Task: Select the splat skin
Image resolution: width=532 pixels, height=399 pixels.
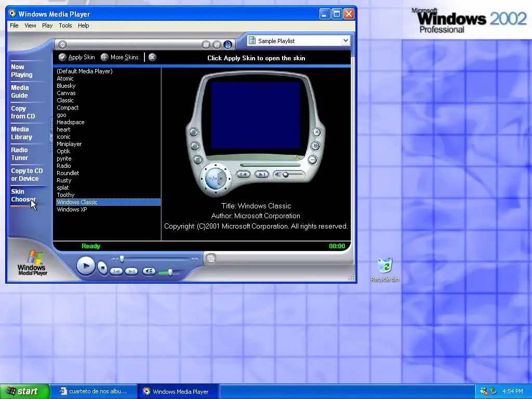Action: [x=108, y=188]
